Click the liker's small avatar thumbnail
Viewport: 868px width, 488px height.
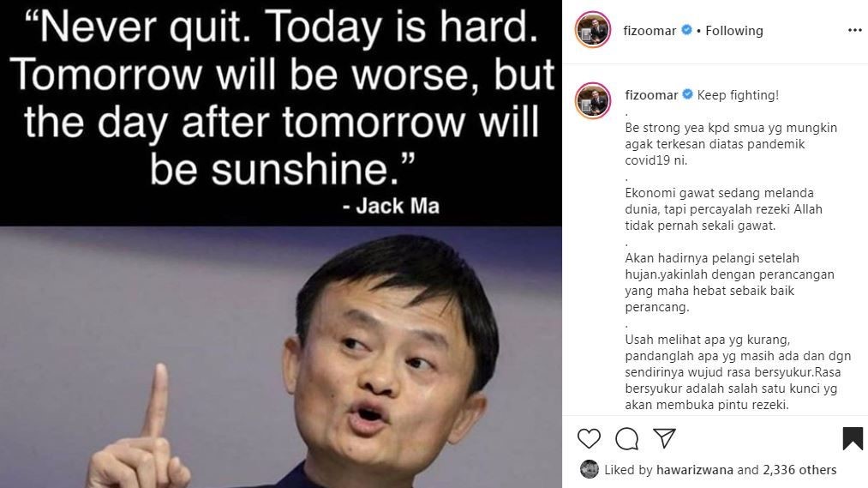(589, 469)
